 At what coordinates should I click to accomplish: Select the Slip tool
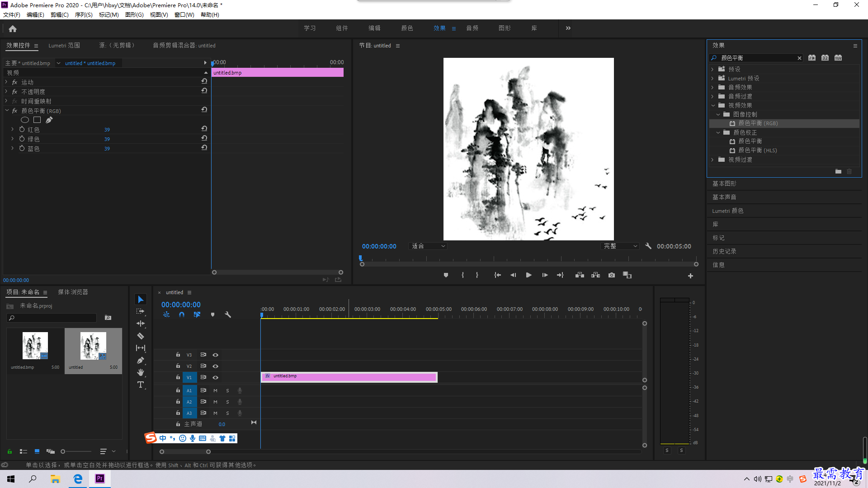tap(141, 348)
